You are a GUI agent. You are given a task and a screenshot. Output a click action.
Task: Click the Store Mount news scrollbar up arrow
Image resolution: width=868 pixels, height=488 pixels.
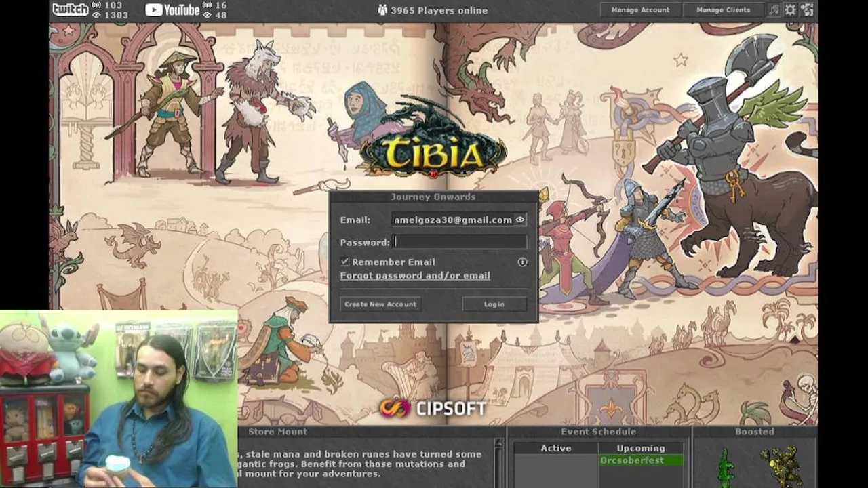(498, 443)
